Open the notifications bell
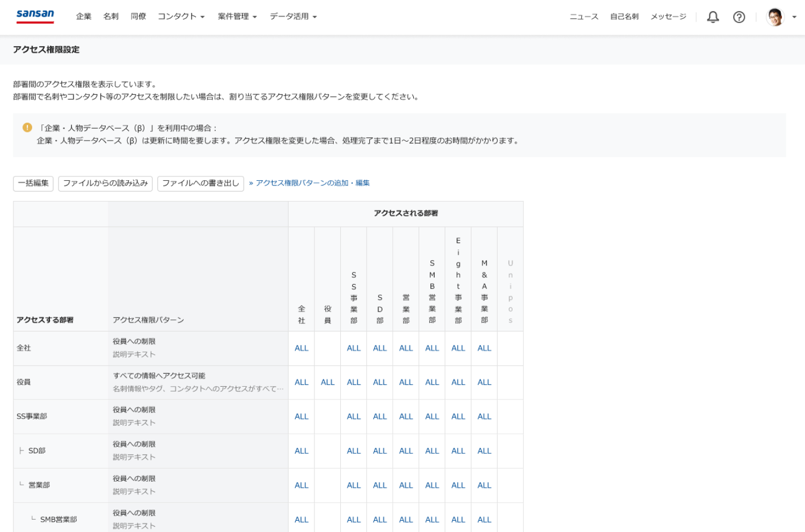 coord(713,17)
